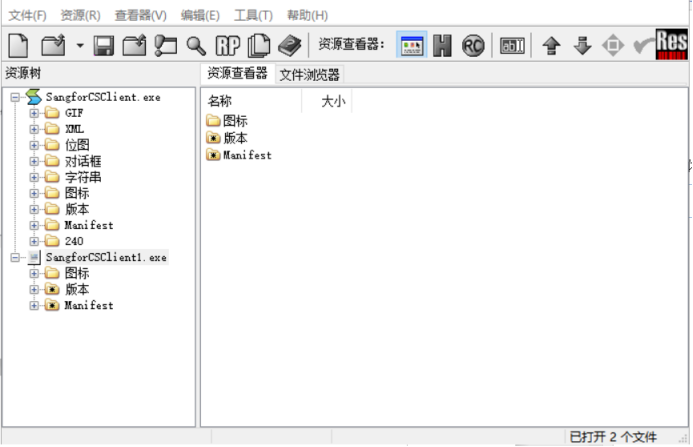
Task: Click the diamond move icon in toolbar
Action: 613,45
